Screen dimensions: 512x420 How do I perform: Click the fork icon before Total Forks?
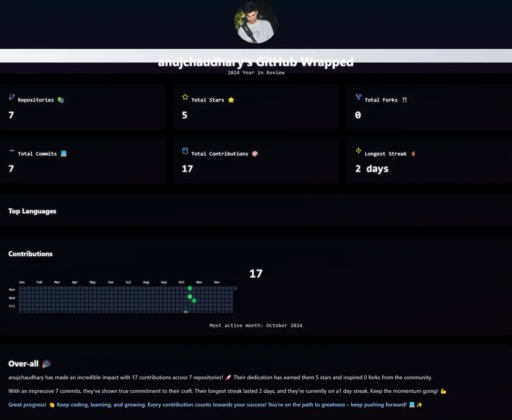pyautogui.click(x=359, y=96)
